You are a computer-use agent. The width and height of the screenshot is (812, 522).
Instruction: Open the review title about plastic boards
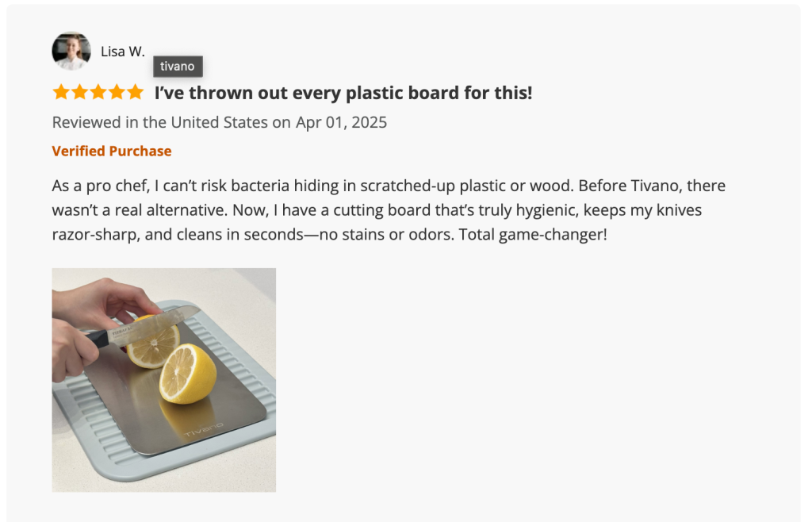point(343,93)
